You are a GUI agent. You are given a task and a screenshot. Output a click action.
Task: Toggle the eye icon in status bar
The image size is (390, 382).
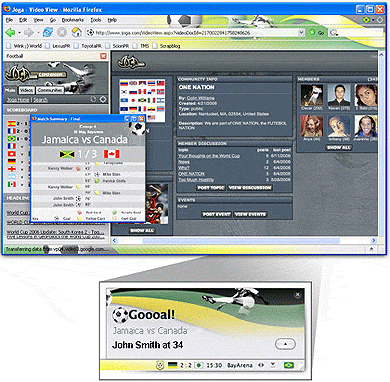262,365
